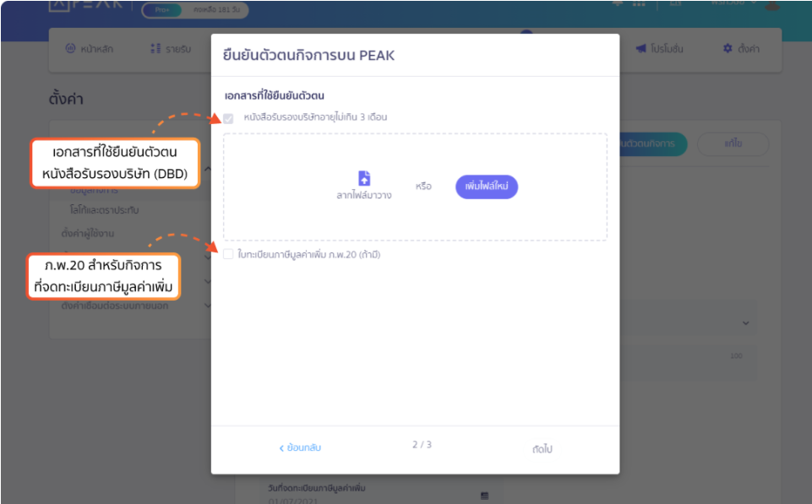
Task: Click the หน้าหลัก home icon
Action: point(71,49)
